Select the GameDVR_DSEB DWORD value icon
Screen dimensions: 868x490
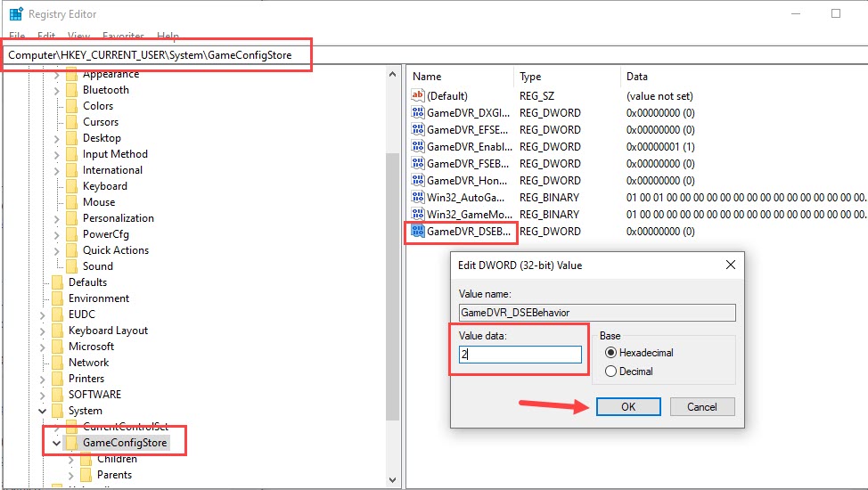tap(417, 232)
